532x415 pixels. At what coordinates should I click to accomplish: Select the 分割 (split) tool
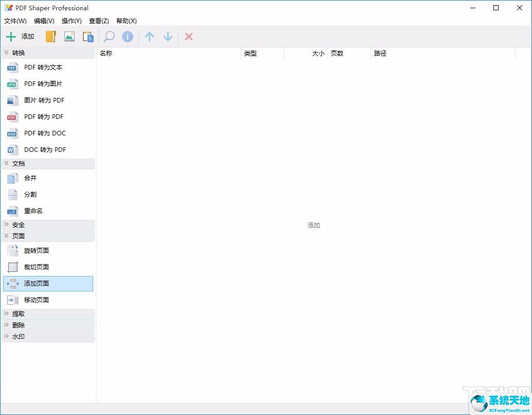[x=30, y=194]
